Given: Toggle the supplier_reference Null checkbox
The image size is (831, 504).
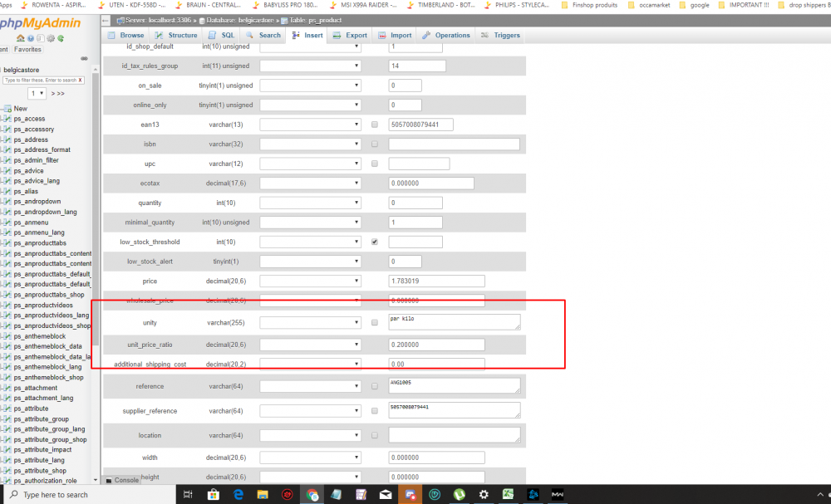Looking at the screenshot, I should point(375,411).
